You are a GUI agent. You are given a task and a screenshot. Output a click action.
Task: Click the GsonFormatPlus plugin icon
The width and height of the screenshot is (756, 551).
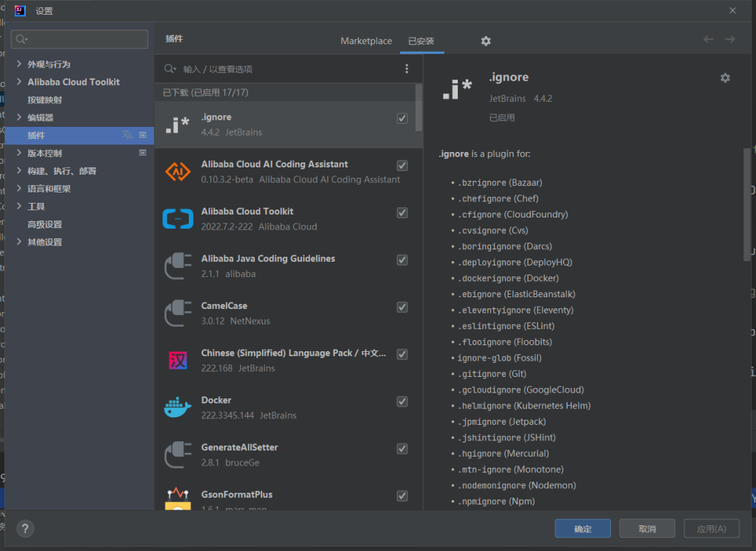coord(177,499)
